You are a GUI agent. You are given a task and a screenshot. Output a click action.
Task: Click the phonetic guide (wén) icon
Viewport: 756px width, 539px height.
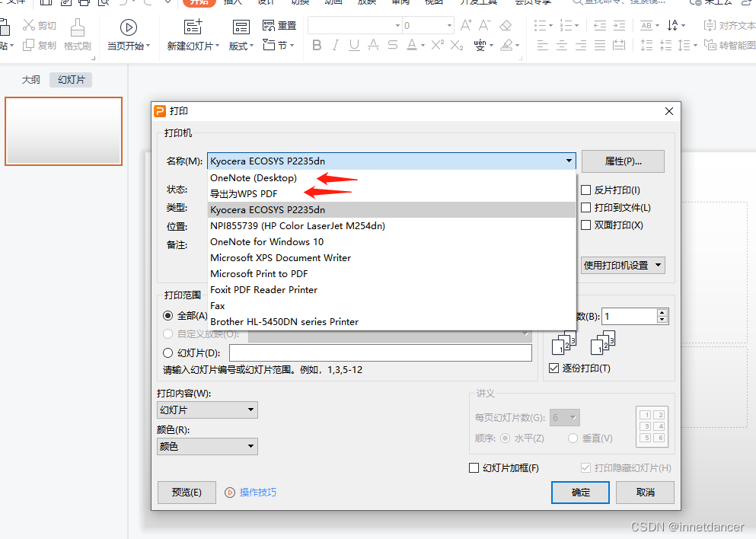click(480, 46)
